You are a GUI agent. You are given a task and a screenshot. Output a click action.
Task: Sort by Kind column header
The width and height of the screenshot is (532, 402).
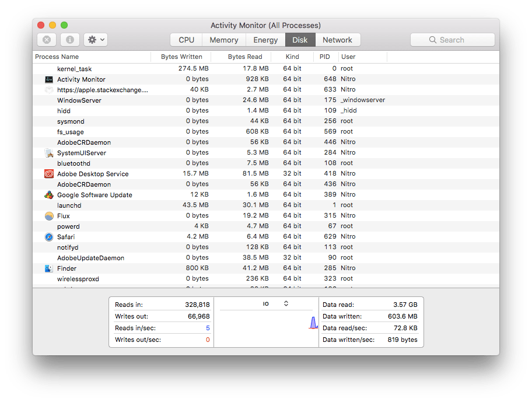[x=292, y=57]
